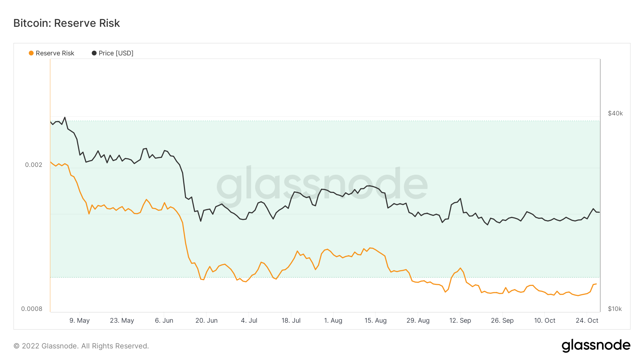Screen dimensions: 644x362
Task: Click the glassnode logo at bottom right
Action: point(596,346)
